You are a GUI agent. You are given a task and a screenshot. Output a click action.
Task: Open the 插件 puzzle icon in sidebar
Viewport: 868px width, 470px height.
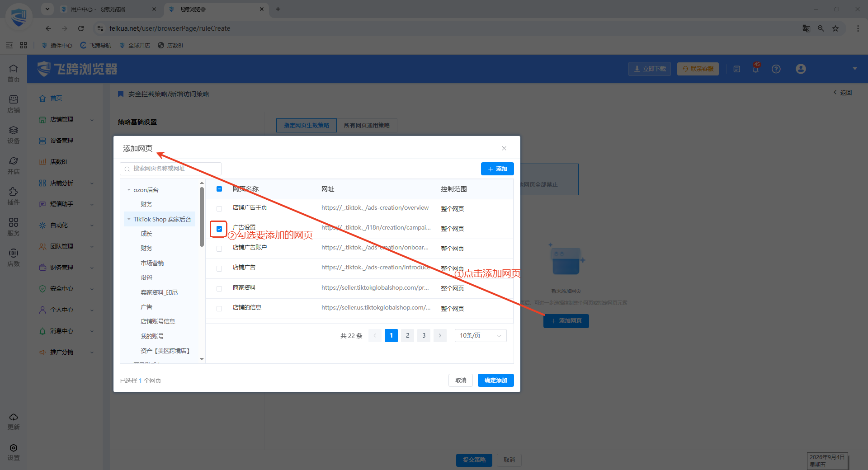(x=14, y=196)
